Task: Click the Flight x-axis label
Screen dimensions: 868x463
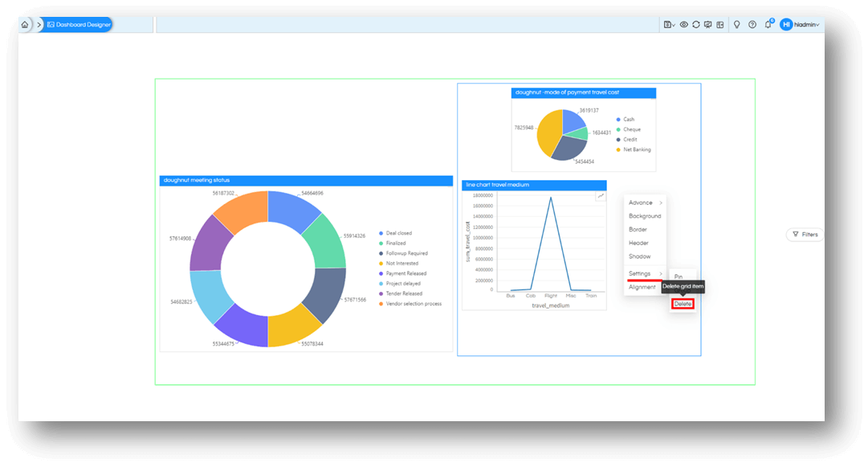Action: (551, 296)
